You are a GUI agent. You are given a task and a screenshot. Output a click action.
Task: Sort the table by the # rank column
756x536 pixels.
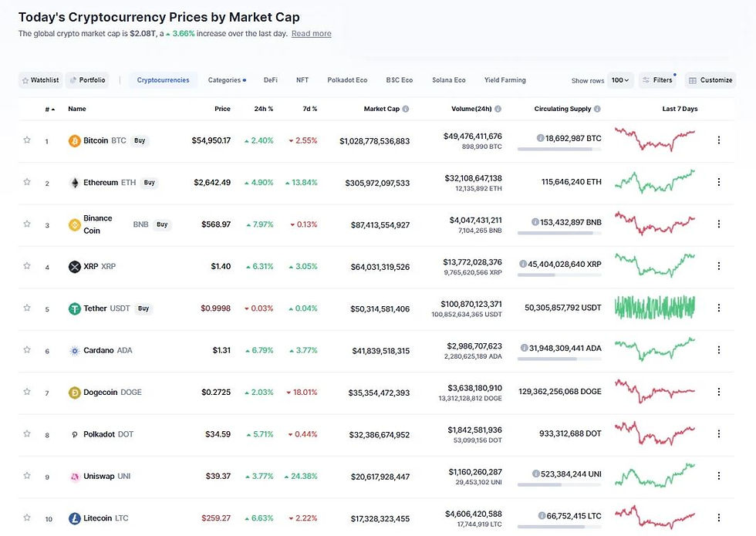click(x=49, y=109)
